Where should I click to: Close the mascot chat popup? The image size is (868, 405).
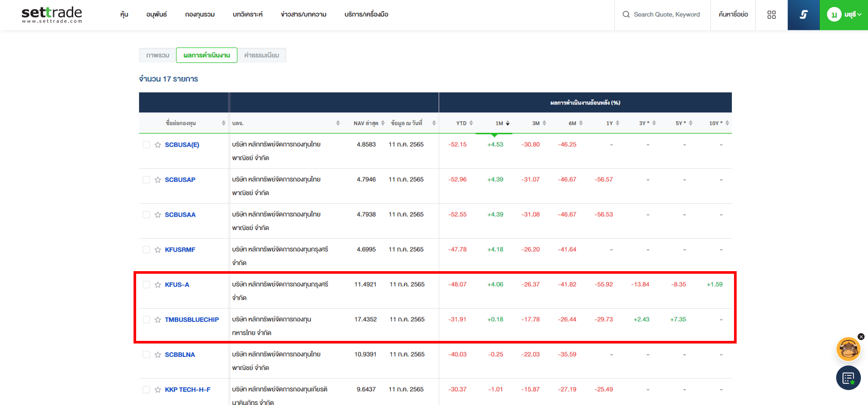click(861, 337)
